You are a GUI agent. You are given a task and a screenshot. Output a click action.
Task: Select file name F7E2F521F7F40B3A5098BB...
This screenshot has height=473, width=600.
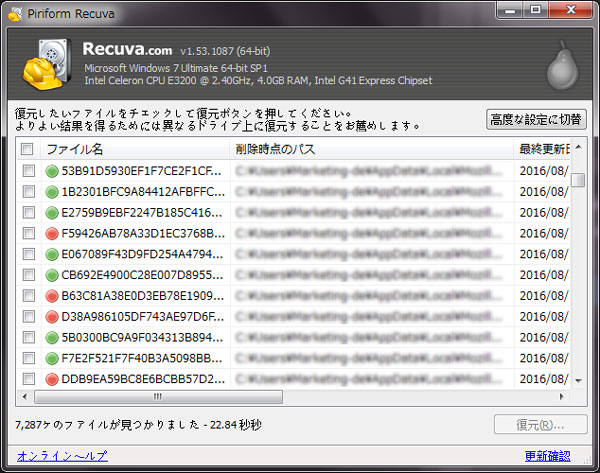coord(142,358)
